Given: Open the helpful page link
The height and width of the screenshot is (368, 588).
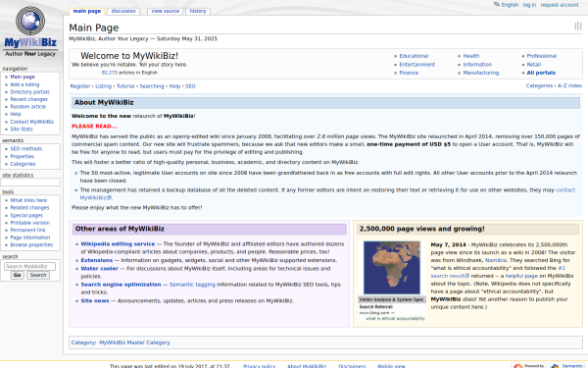Looking at the screenshot, I should click(x=521, y=276).
